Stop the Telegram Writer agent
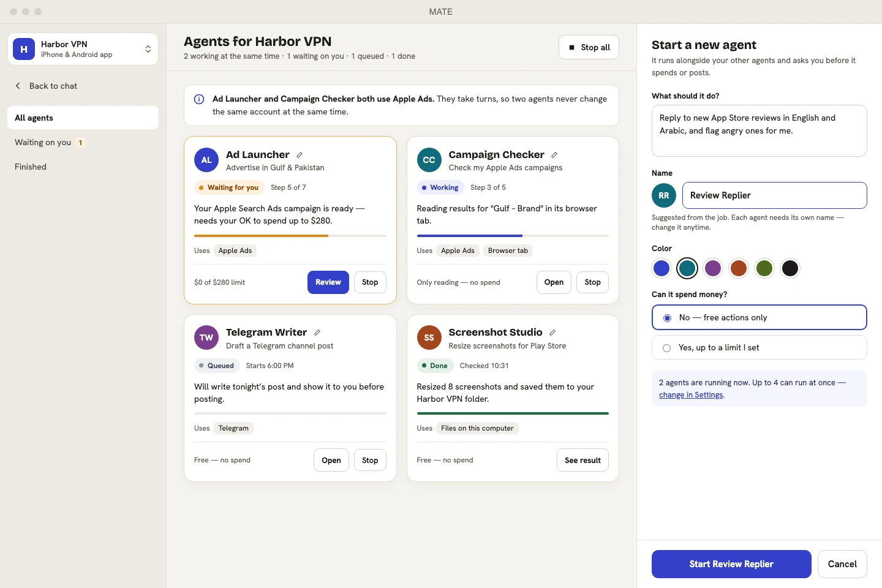 tap(370, 460)
